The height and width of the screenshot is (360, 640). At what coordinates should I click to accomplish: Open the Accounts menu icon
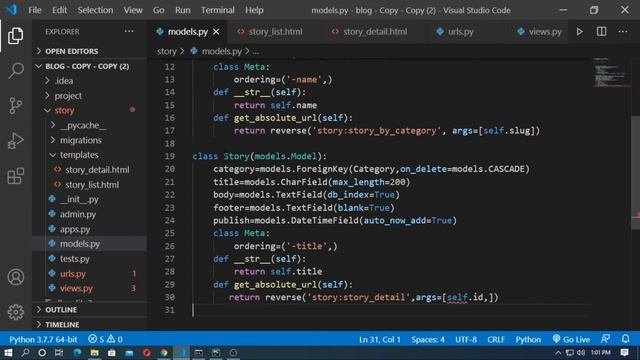[x=16, y=277]
